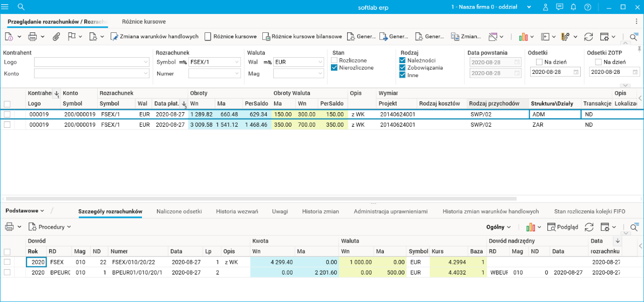Switch to the Naliczone odsetki tab
The image size is (644, 302).
pyautogui.click(x=179, y=211)
